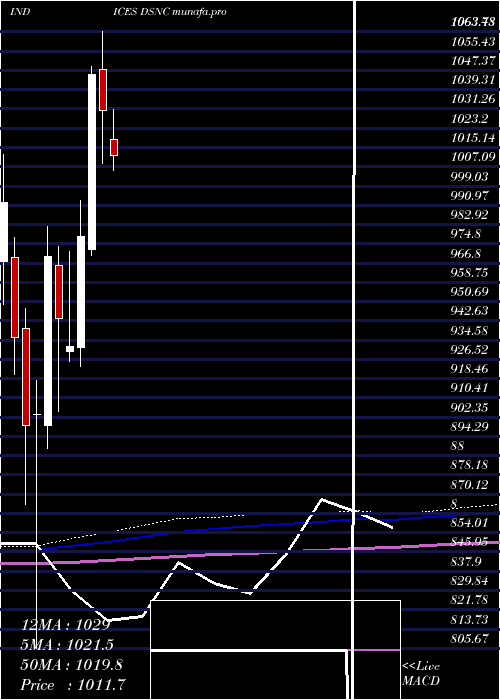This screenshot has width=500, height=700.
Task: Click the 805.67 price axis label
Action: tap(470, 639)
